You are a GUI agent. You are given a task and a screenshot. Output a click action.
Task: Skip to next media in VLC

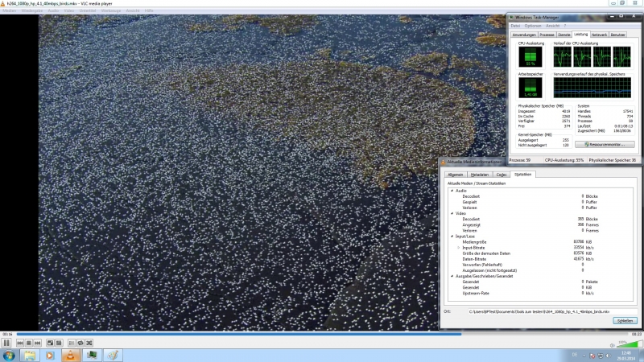tap(37, 343)
